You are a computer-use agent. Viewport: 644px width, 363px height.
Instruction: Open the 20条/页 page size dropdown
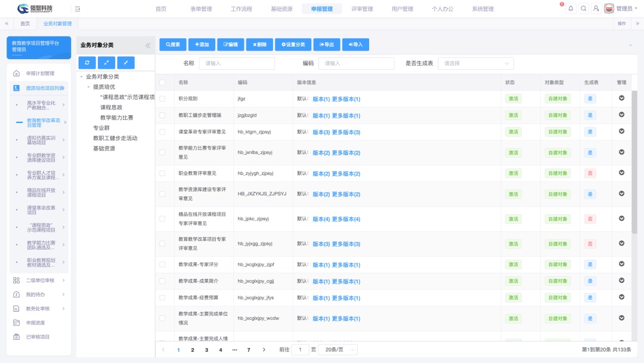coord(338,350)
